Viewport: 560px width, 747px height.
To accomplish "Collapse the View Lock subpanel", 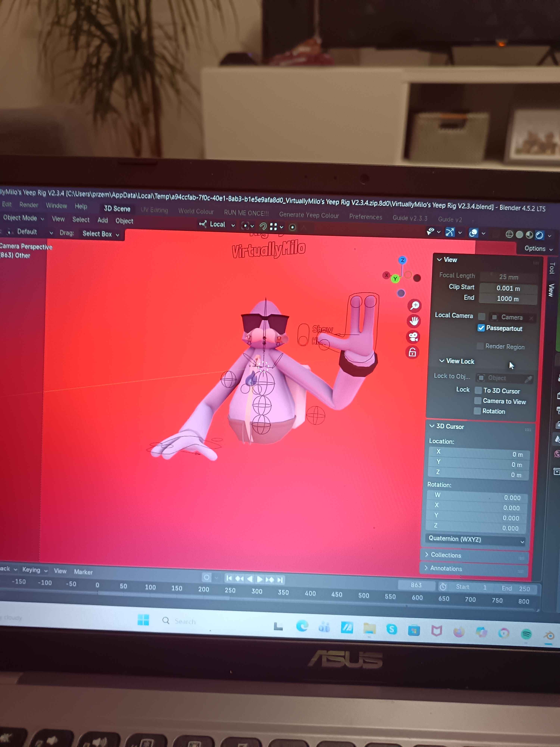I will 441,361.
